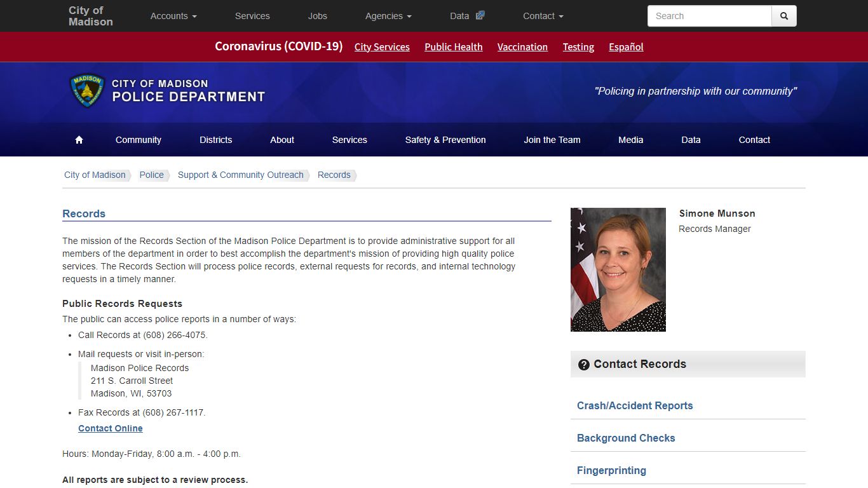Click the Data external-link icon
The height and width of the screenshot is (488, 868).
(x=480, y=15)
